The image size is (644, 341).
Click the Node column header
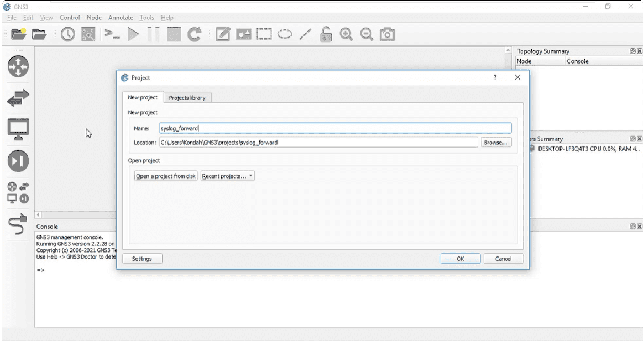click(540, 61)
